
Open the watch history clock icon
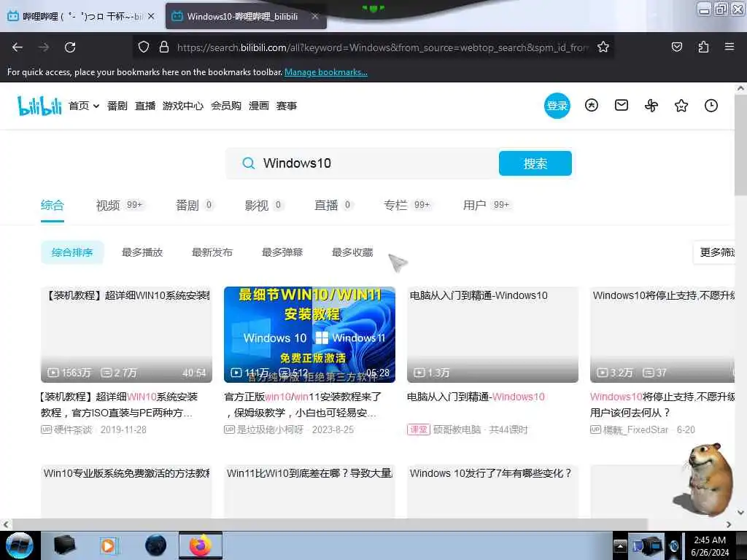click(x=711, y=105)
